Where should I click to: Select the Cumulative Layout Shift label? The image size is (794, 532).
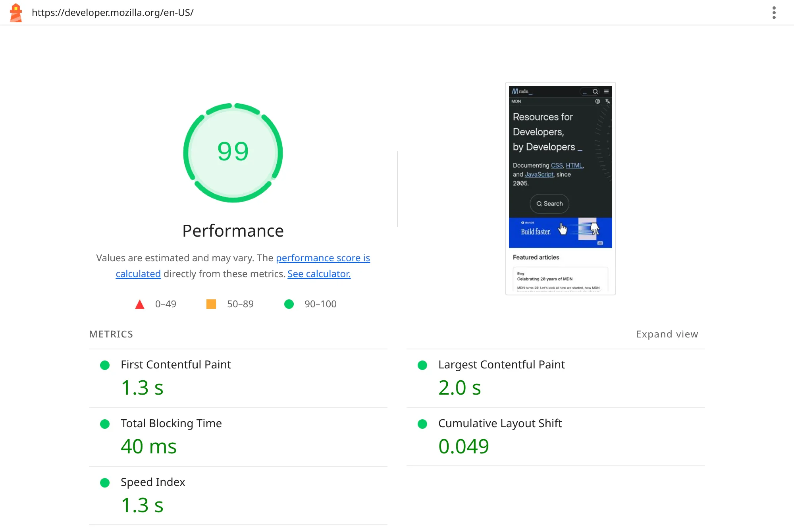click(500, 423)
